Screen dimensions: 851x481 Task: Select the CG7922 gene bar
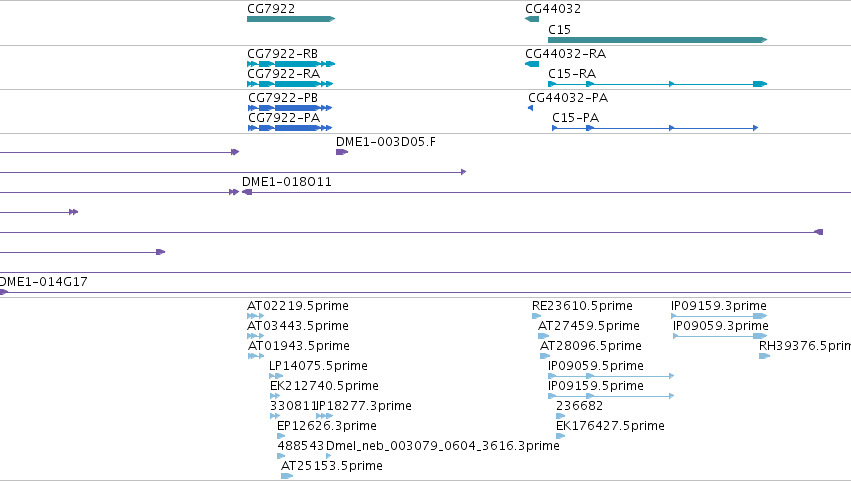pos(291,19)
